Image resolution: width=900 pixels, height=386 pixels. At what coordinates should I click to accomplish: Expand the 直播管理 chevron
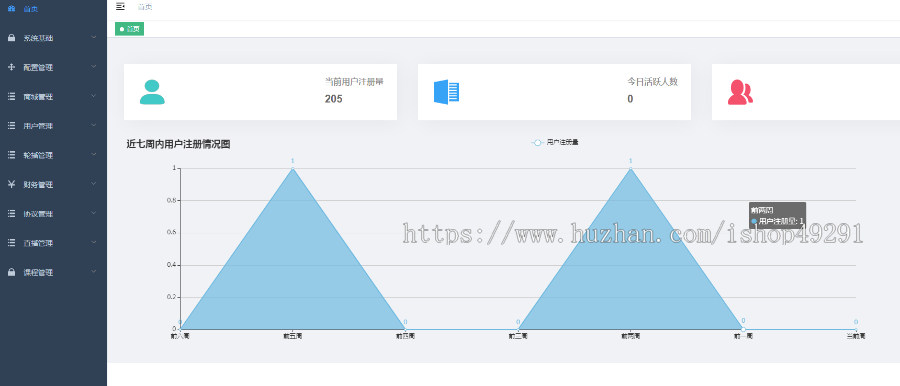(94, 243)
